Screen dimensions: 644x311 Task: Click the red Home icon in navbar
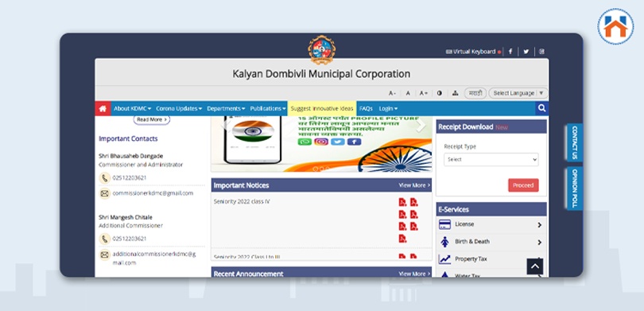[103, 108]
